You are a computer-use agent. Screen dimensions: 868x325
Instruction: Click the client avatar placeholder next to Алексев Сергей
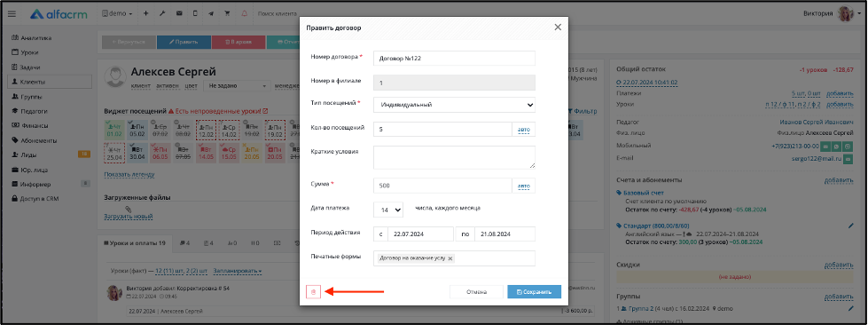click(x=114, y=76)
